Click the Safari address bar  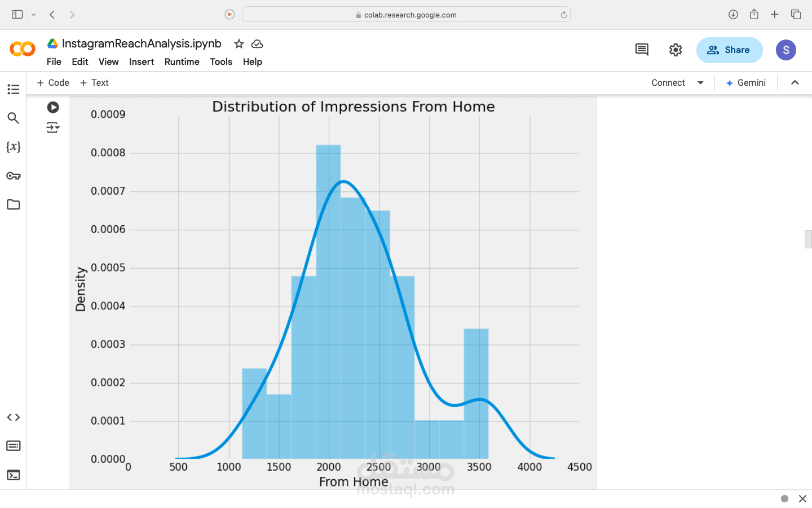click(406, 15)
